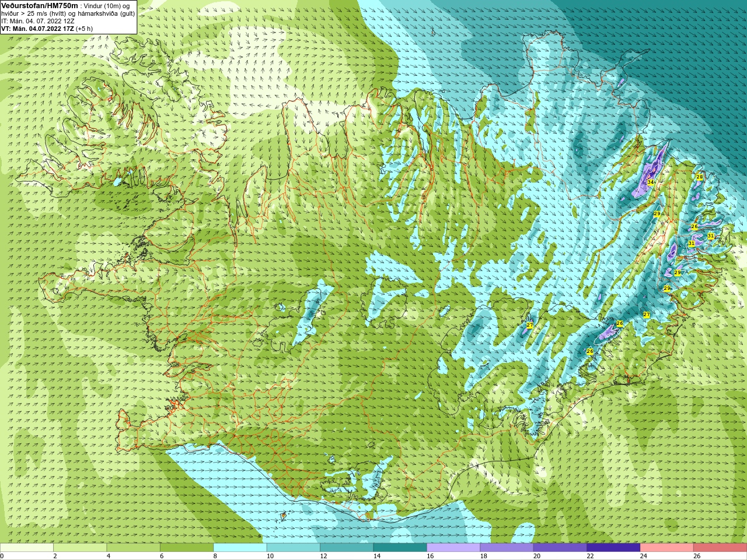Click the 'Vindur (10m) og' text in the header
747x560 pixels.
[107, 6]
